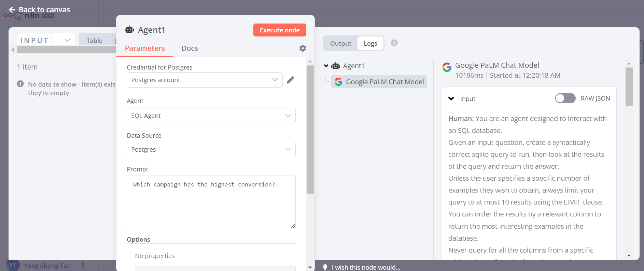Viewport: 644px width, 271px height.
Task: Collapse the Agent1 log tree caret
Action: coord(326,66)
